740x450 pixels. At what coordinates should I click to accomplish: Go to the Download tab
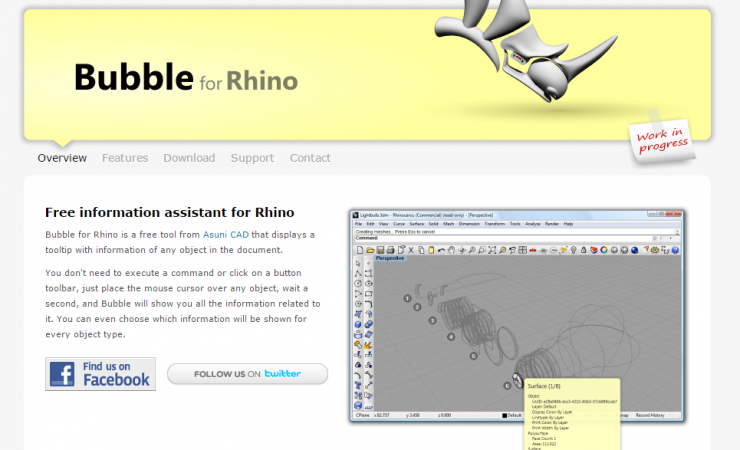pos(189,158)
